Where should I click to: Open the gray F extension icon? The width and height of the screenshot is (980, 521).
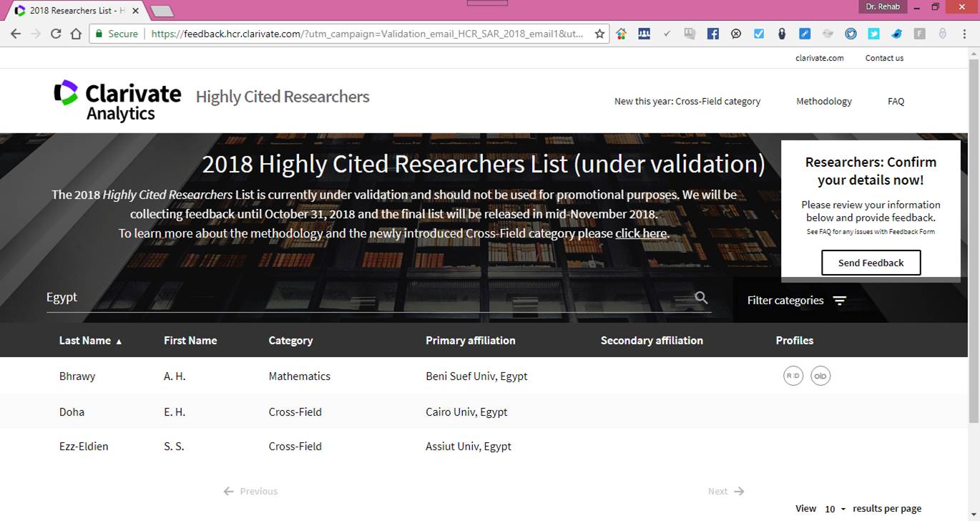tap(919, 34)
